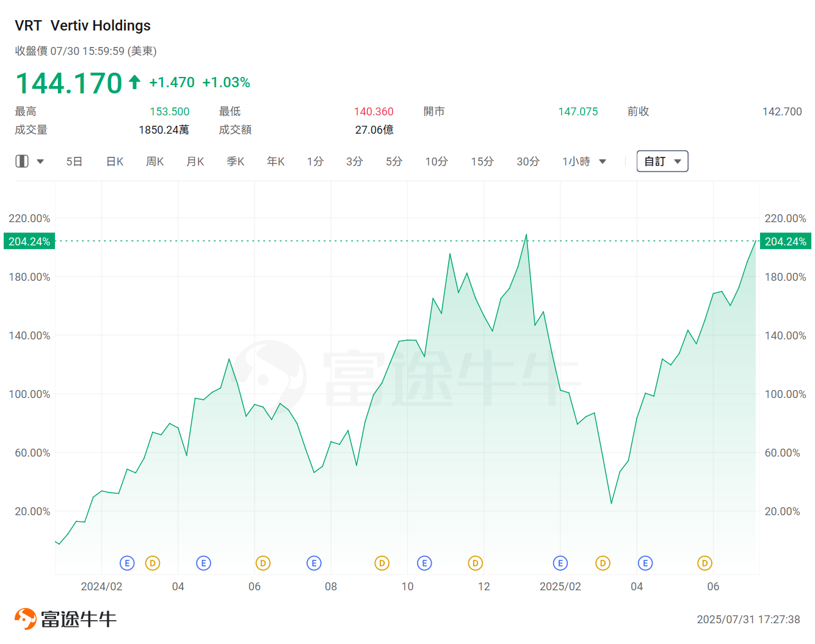Choose the 年K yearly chart option
Screen dimensions: 815x644
point(276,162)
